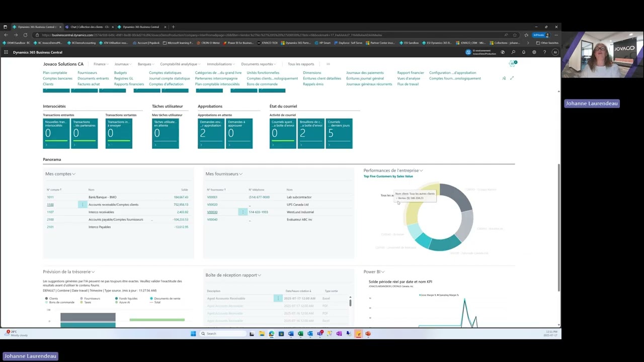Open the hamburger menu beside Tous les rapports
This screenshot has height=362, width=644.
pos(328,64)
